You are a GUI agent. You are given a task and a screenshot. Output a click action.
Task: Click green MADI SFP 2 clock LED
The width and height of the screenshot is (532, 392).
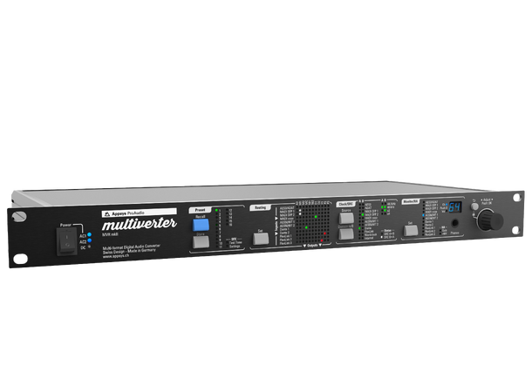pos(362,215)
